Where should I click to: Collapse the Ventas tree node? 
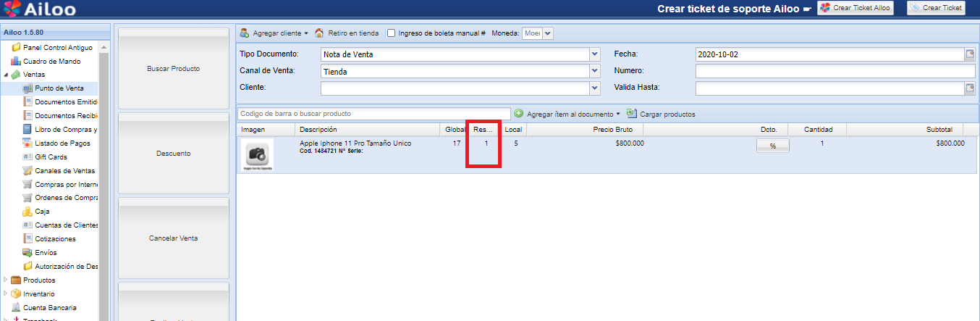pos(6,75)
